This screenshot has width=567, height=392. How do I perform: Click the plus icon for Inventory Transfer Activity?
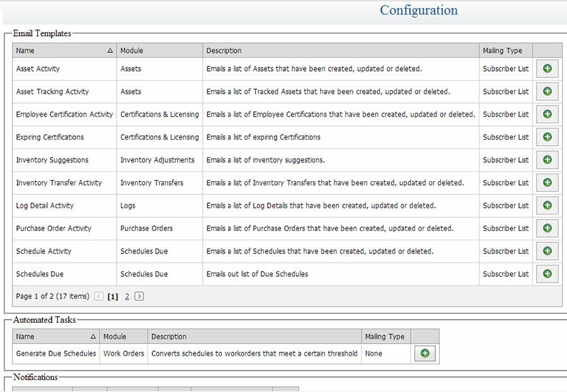pyautogui.click(x=547, y=182)
